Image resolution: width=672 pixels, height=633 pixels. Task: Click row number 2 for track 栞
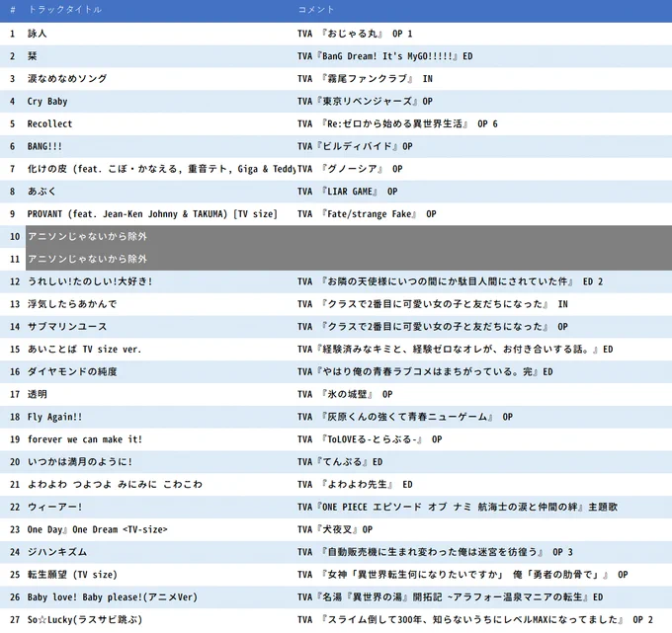click(x=13, y=56)
